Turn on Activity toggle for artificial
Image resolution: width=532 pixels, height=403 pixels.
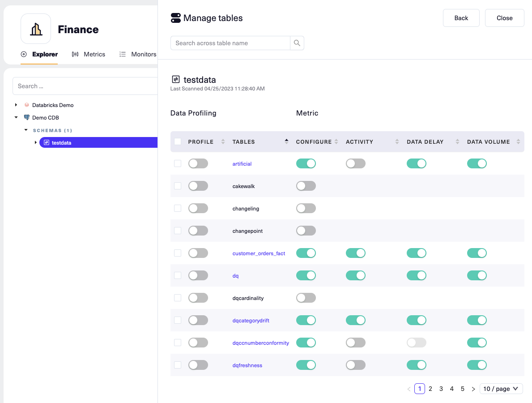355,163
